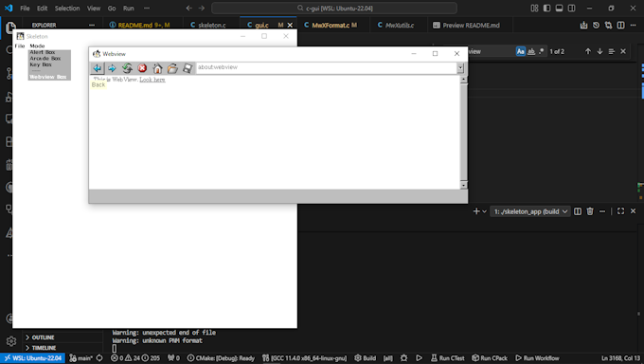Split the terminal panel
644x364 pixels.
point(578,211)
